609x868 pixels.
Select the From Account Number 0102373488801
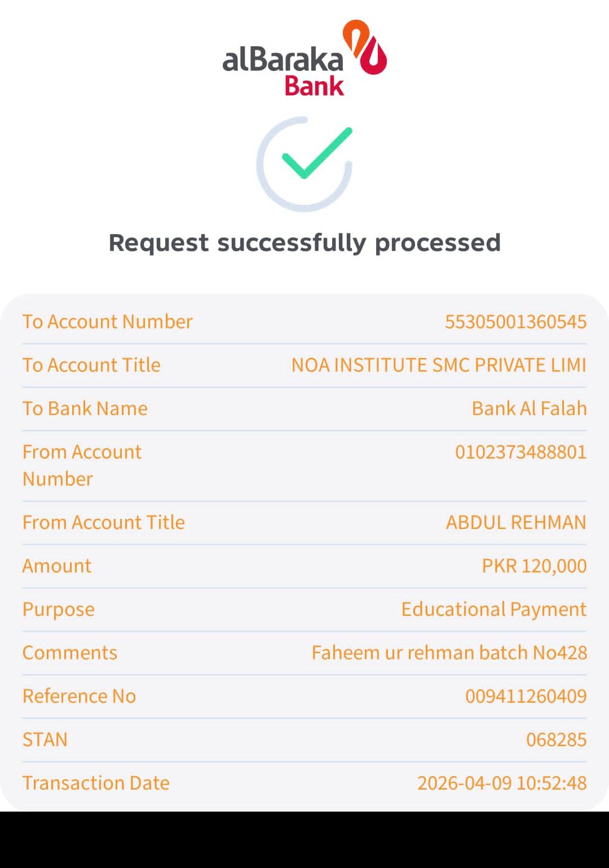[x=520, y=452]
